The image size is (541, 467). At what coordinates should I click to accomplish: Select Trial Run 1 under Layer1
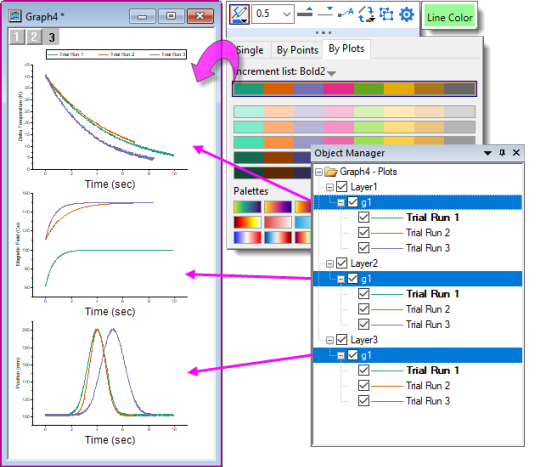tap(432, 218)
